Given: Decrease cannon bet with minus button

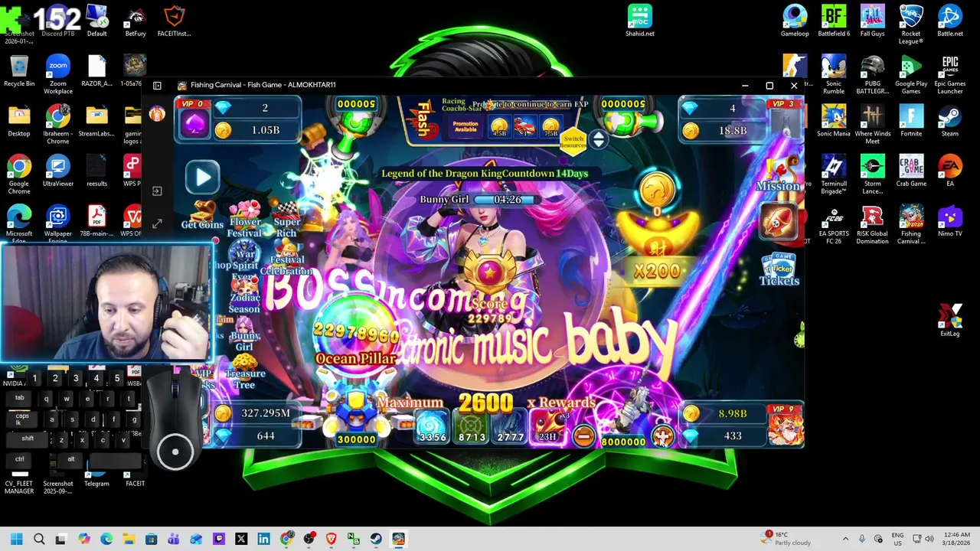Looking at the screenshot, I should 583,436.
